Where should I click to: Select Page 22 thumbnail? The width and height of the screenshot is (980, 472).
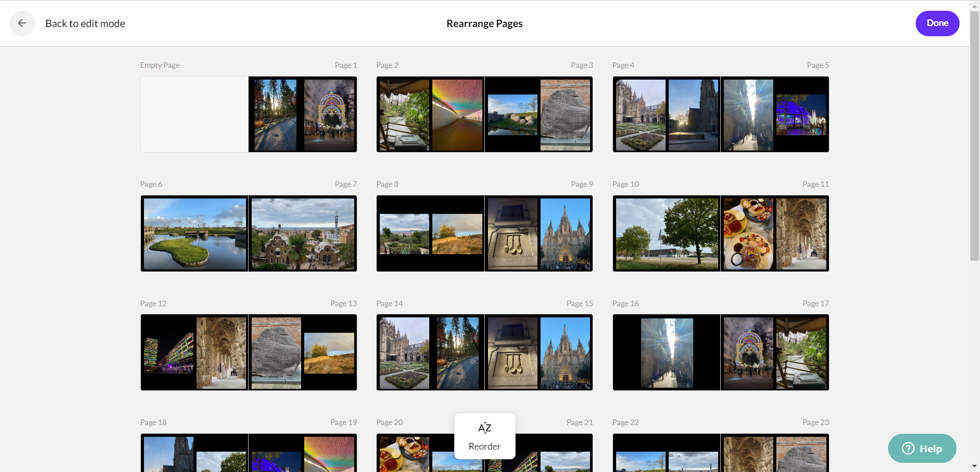point(667,453)
